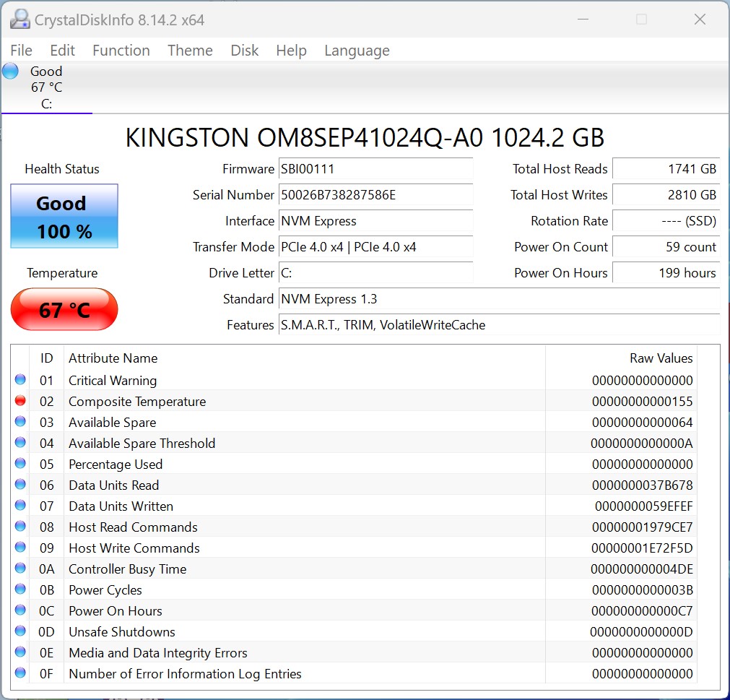Screen dimensions: 730x700
Task: Close the CrystalDiskInfo window
Action: [700, 20]
